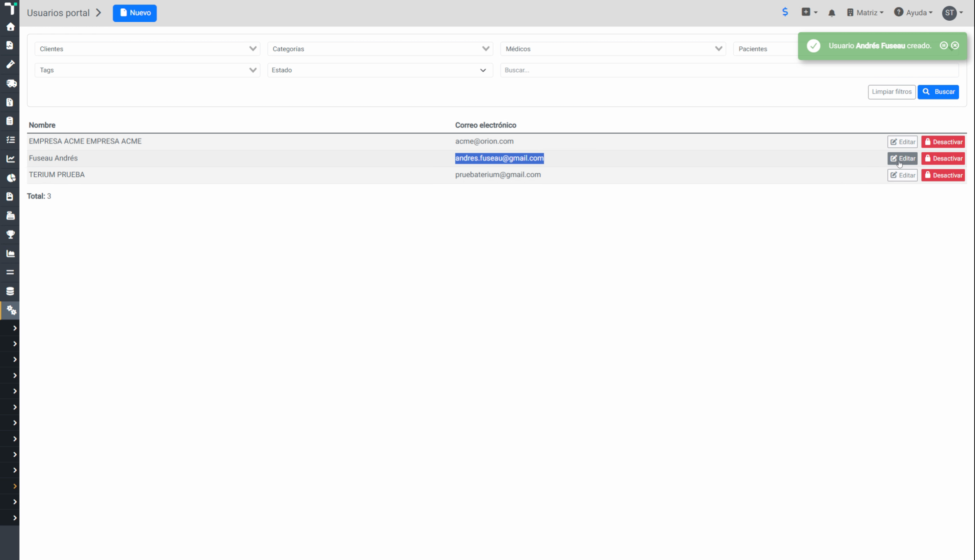975x560 pixels.
Task: Deactivate the EMPRESA ACME user
Action: [x=943, y=142]
